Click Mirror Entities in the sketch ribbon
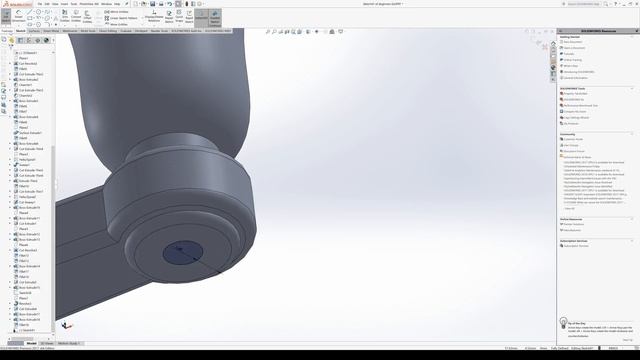This screenshot has width=640, height=360. tap(117, 12)
